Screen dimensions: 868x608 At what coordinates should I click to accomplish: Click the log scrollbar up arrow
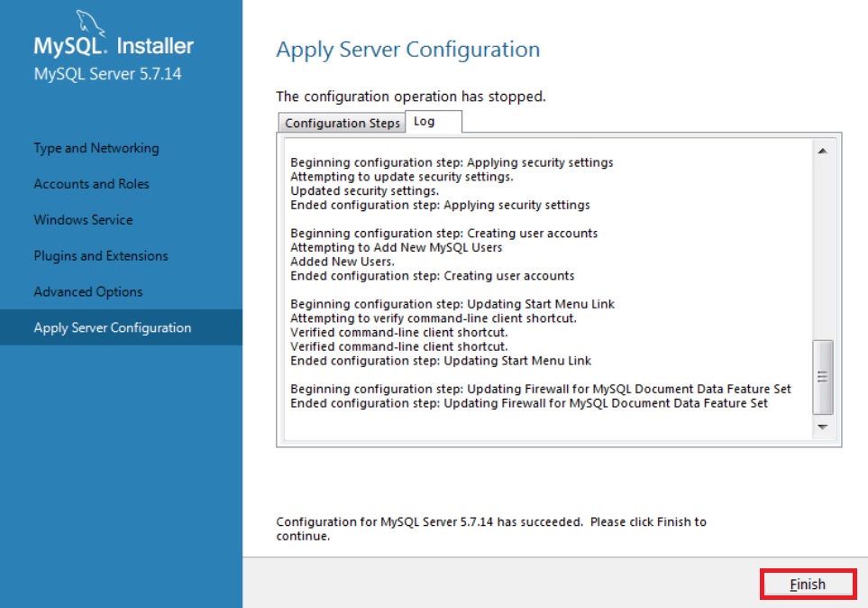[823, 151]
